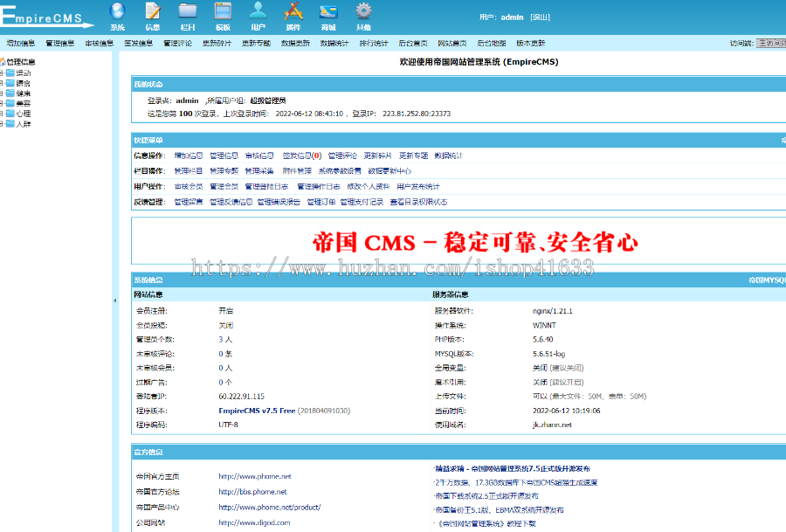Screen dimensions: 786x532
Task: Select 审核信息 in the top submenu bar
Action: (x=100, y=43)
